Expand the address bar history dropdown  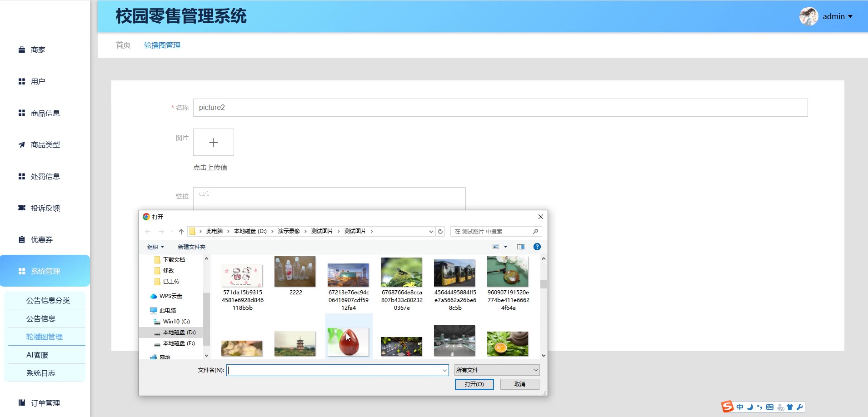click(431, 232)
